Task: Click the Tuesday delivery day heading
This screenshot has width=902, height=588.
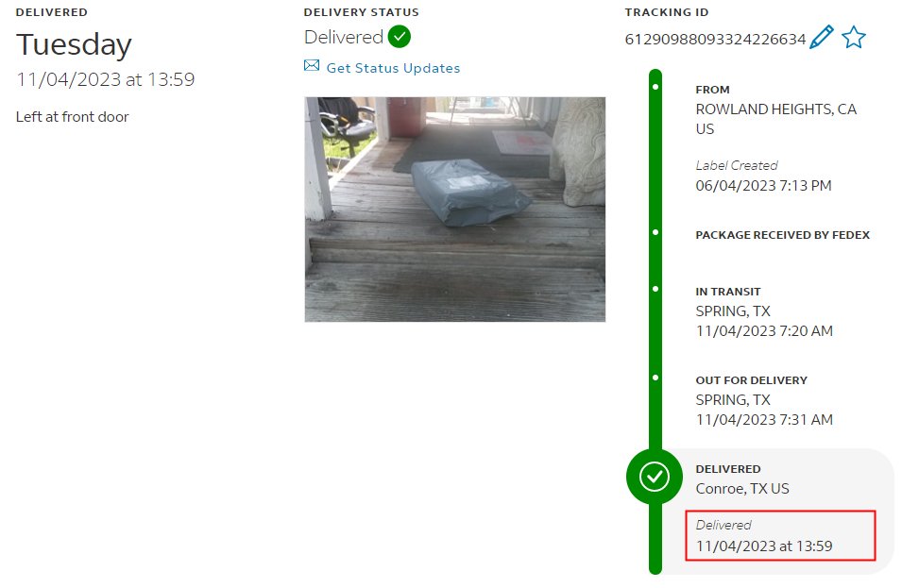Action: [74, 45]
